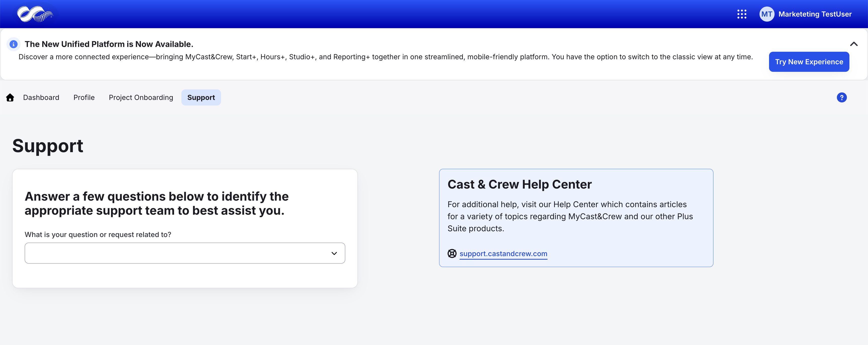Click the banner text starting 'Discover a more connected experience'

click(386, 57)
